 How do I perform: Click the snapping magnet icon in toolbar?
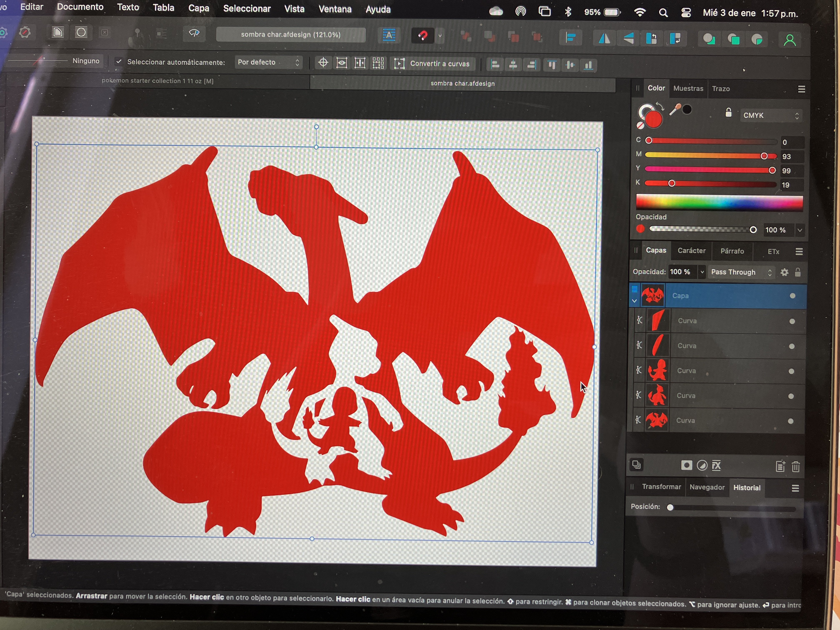[423, 36]
